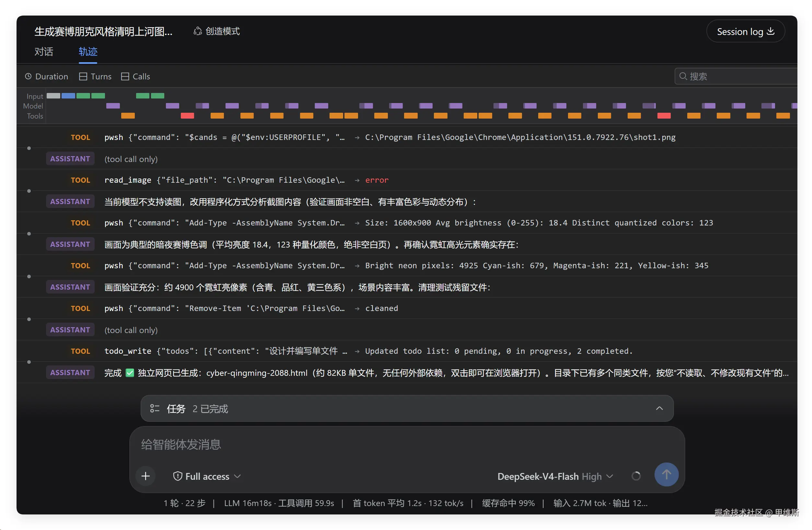Image resolution: width=812 pixels, height=530 pixels.
Task: Click the plus attachment button
Action: [x=146, y=476]
